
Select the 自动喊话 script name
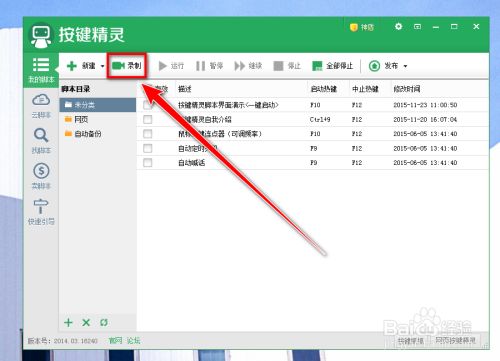tap(191, 163)
